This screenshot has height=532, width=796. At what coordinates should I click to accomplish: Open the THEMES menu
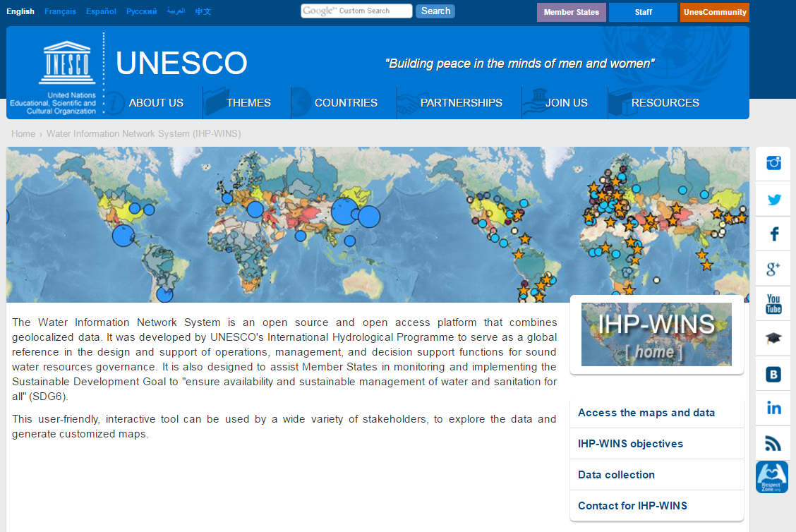click(x=248, y=103)
